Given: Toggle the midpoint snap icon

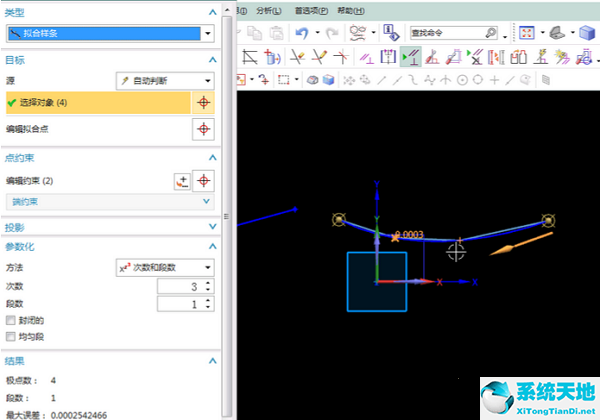Looking at the screenshot, I should click(x=398, y=80).
